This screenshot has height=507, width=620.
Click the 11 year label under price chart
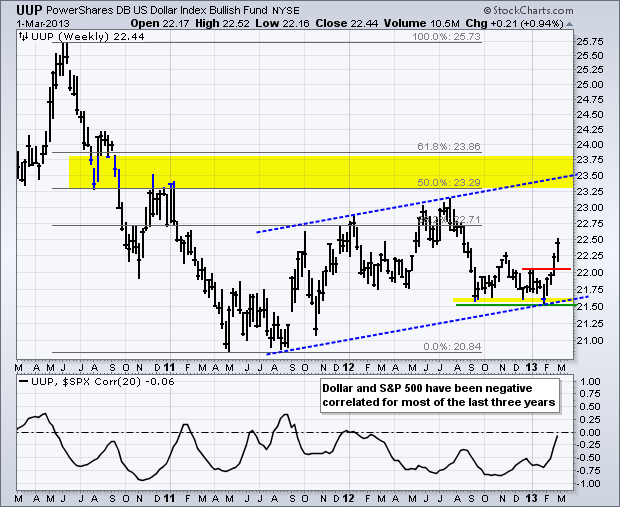(x=169, y=367)
